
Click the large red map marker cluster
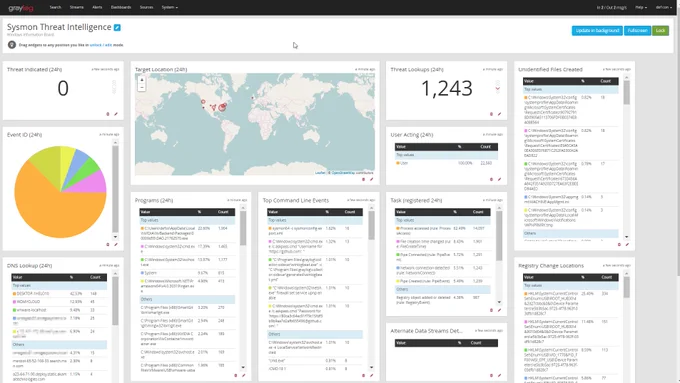click(x=222, y=107)
